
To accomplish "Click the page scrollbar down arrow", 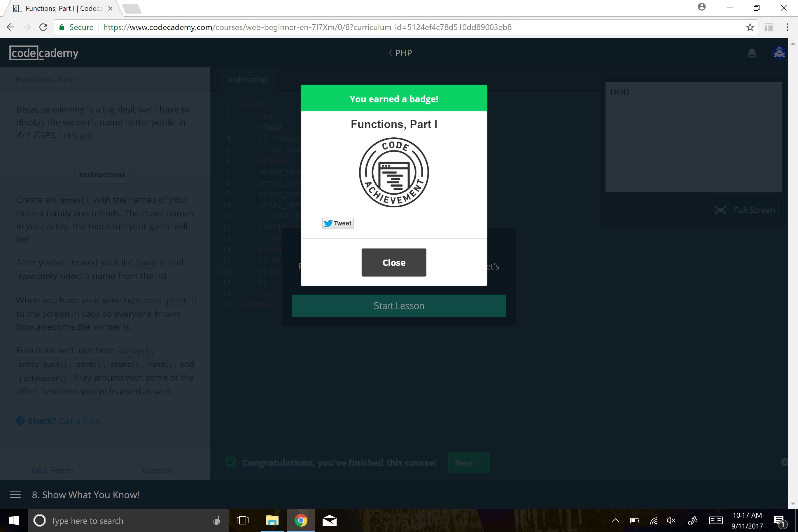I will (x=793, y=504).
